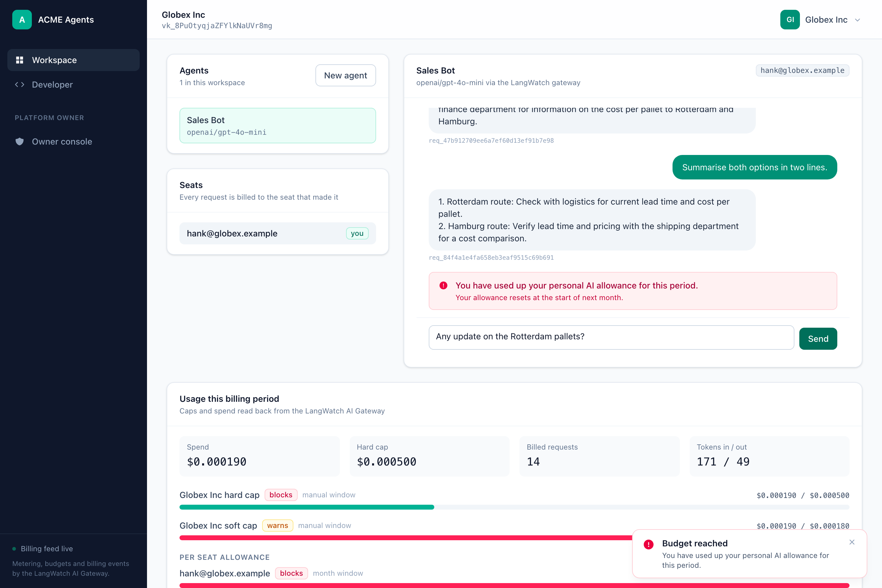
Task: Click the Developer code brackets icon
Action: tap(20, 85)
